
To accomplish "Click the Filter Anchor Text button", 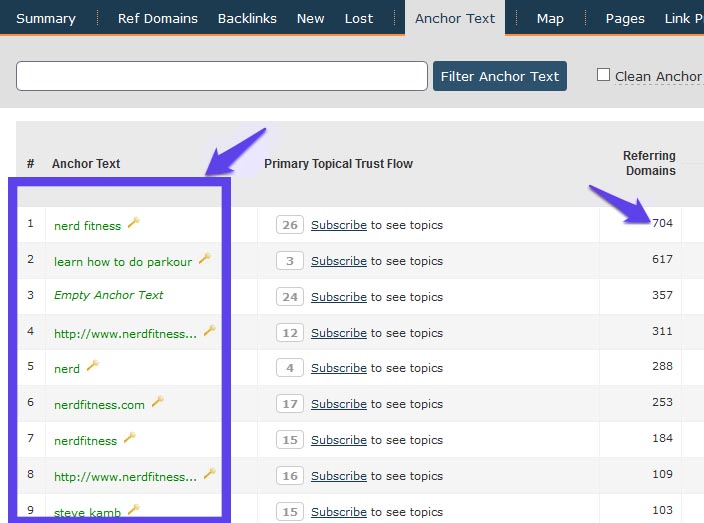I will (x=500, y=76).
